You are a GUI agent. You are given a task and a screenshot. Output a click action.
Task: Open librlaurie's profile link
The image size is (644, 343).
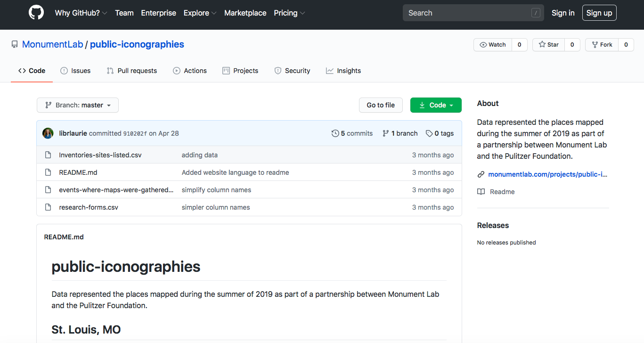(73, 133)
